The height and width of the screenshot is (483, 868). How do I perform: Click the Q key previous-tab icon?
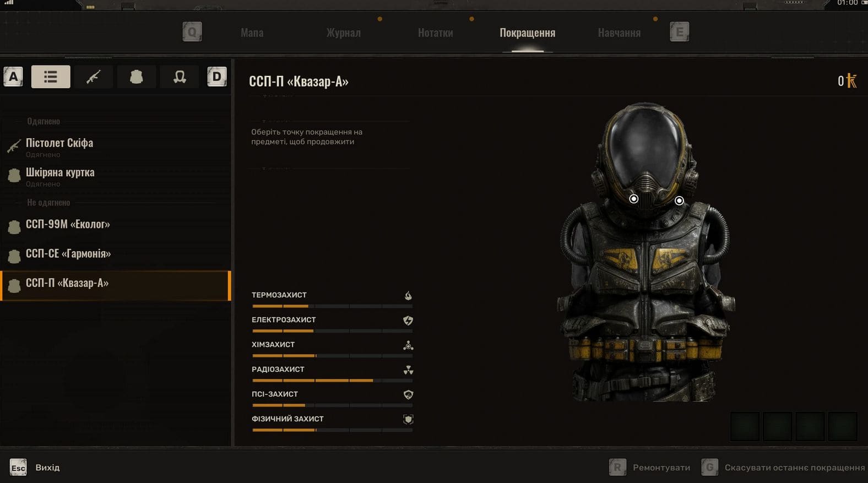pos(192,32)
